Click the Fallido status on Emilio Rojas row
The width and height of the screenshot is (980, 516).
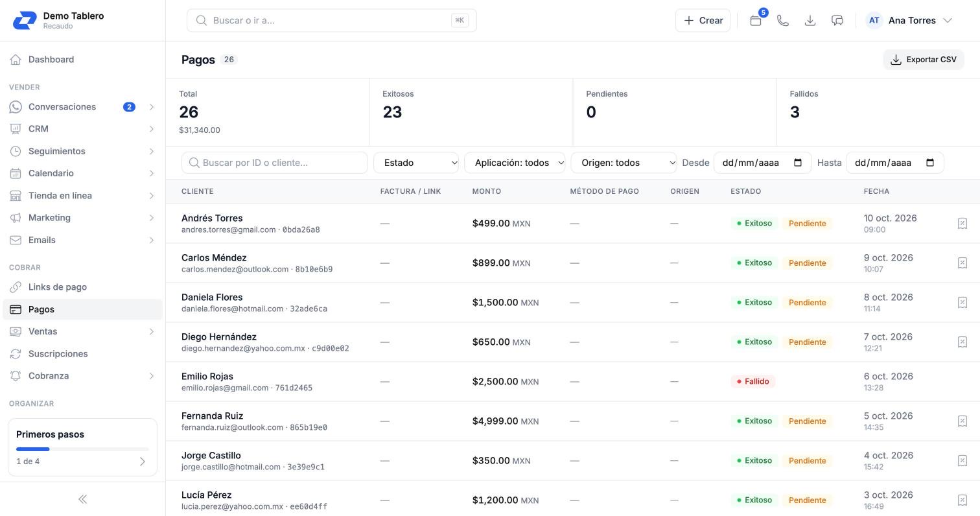pyautogui.click(x=752, y=381)
